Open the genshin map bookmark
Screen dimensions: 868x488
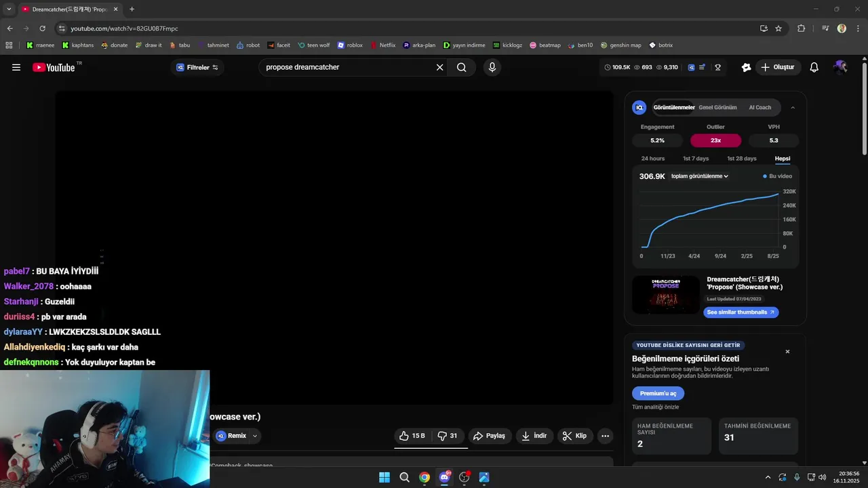tap(620, 45)
